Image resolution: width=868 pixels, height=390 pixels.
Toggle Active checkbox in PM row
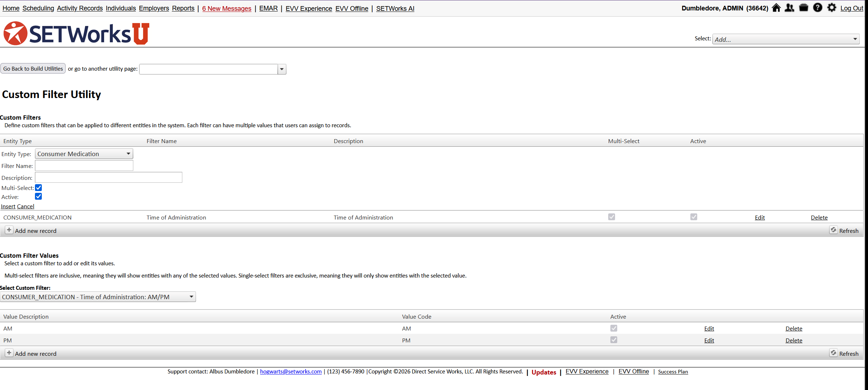pos(614,340)
